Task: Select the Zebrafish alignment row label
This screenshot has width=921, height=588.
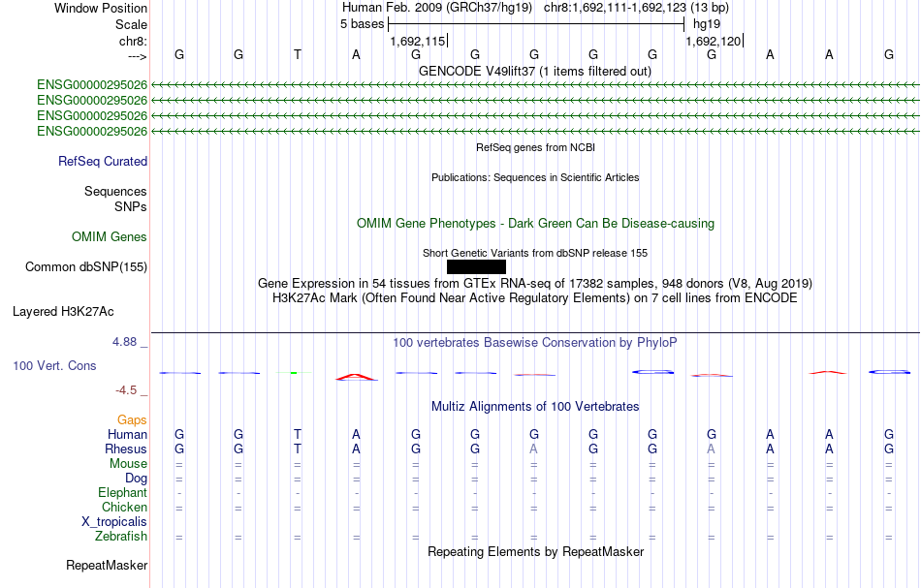Action: click(x=121, y=537)
